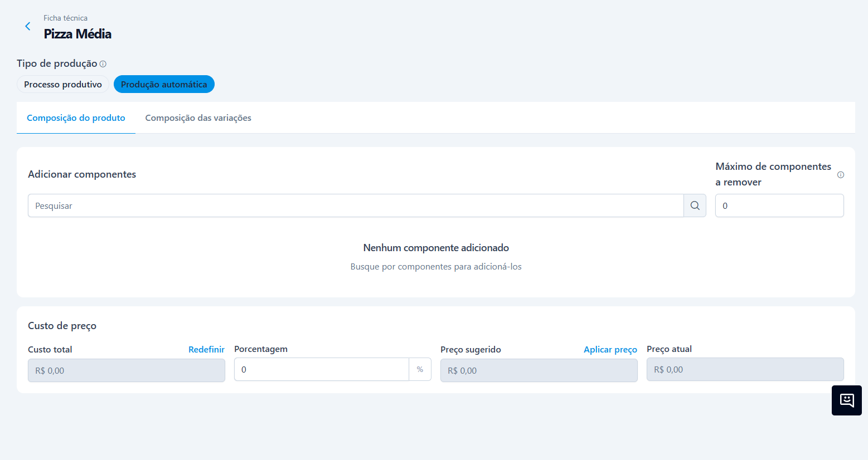Click the Preço atual field
Viewport: 868px width, 460px height.
click(x=745, y=369)
